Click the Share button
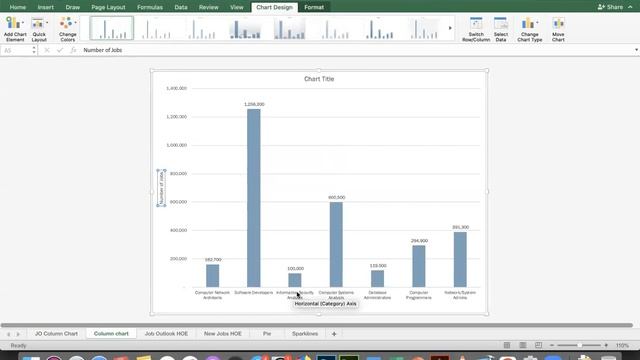The width and height of the screenshot is (640, 360). 610,7
